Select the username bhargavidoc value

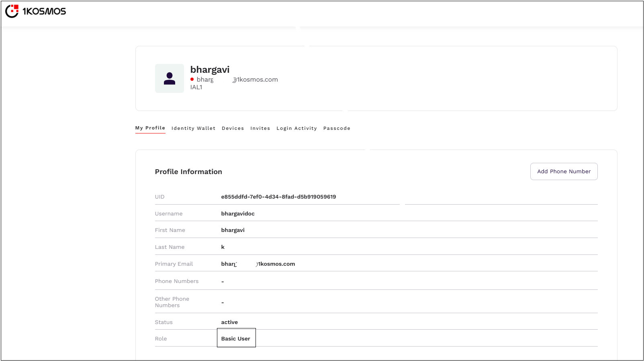238,214
